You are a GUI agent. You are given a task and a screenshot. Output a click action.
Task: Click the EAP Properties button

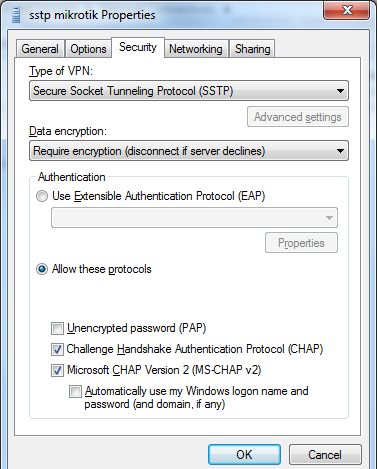pos(301,243)
